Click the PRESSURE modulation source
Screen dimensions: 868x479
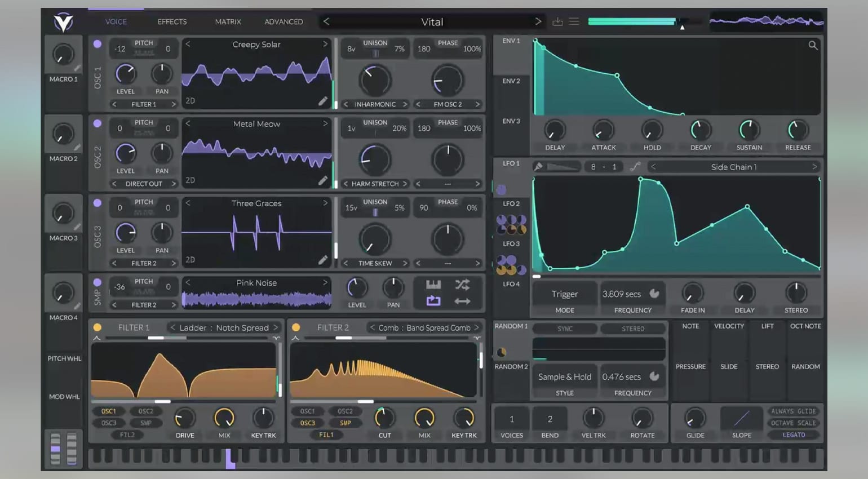point(690,366)
